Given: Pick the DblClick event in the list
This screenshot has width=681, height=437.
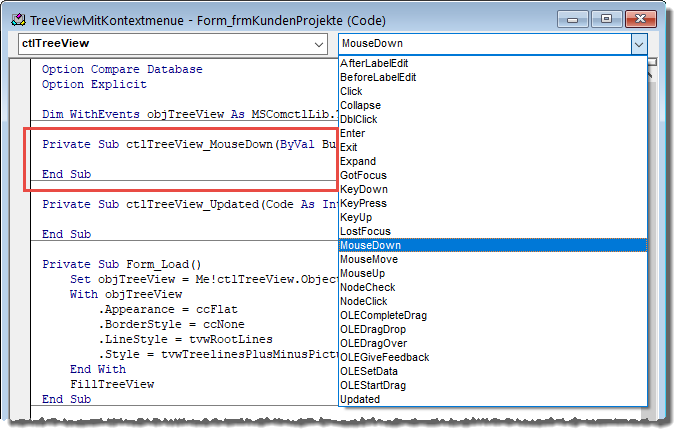Looking at the screenshot, I should pos(358,119).
